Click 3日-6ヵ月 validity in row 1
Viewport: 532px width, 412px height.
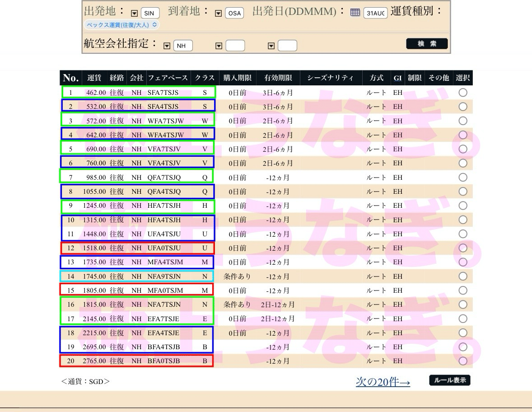click(278, 93)
